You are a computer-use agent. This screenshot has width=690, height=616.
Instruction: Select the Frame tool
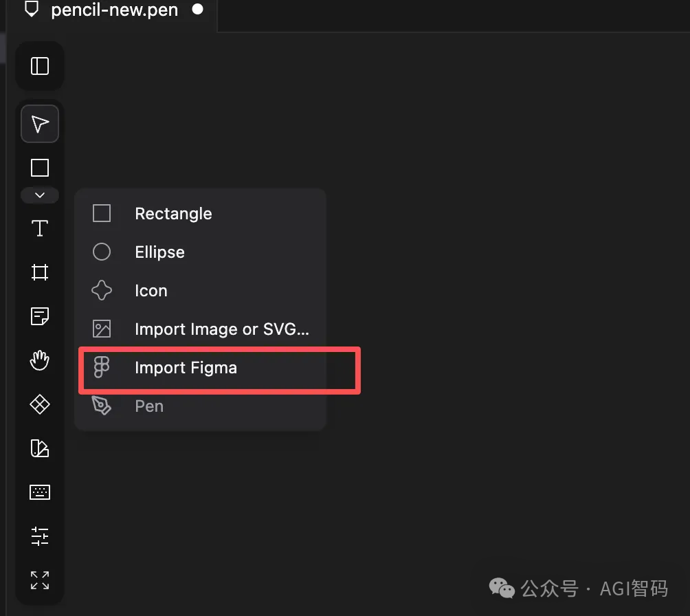pos(39,272)
